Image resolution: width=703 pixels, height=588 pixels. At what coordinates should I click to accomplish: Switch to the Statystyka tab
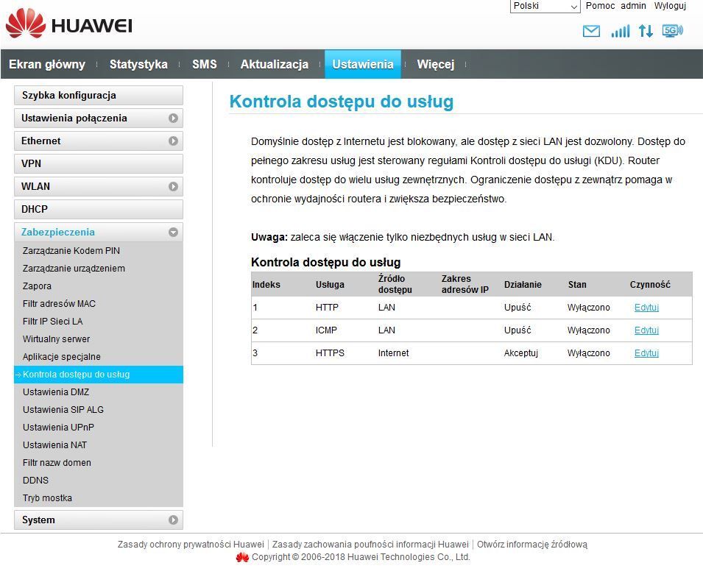click(138, 65)
